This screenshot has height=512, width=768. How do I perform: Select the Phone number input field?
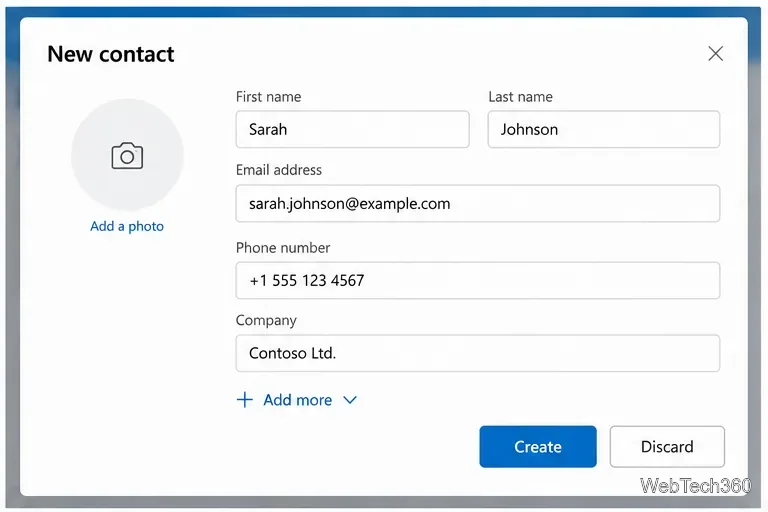click(x=478, y=280)
